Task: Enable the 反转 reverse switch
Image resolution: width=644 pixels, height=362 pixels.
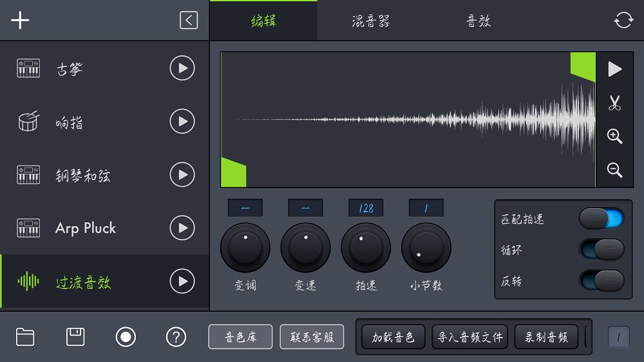Action: [601, 281]
